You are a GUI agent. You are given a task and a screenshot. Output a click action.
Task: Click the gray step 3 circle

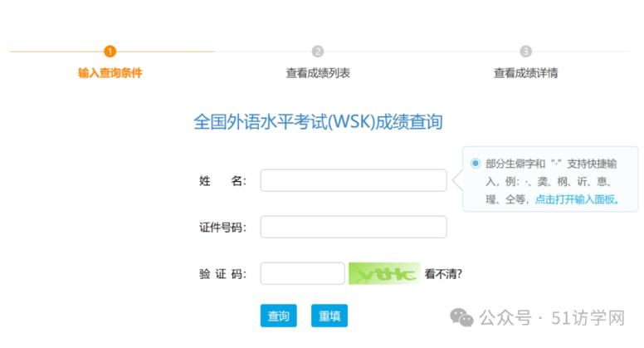(525, 51)
